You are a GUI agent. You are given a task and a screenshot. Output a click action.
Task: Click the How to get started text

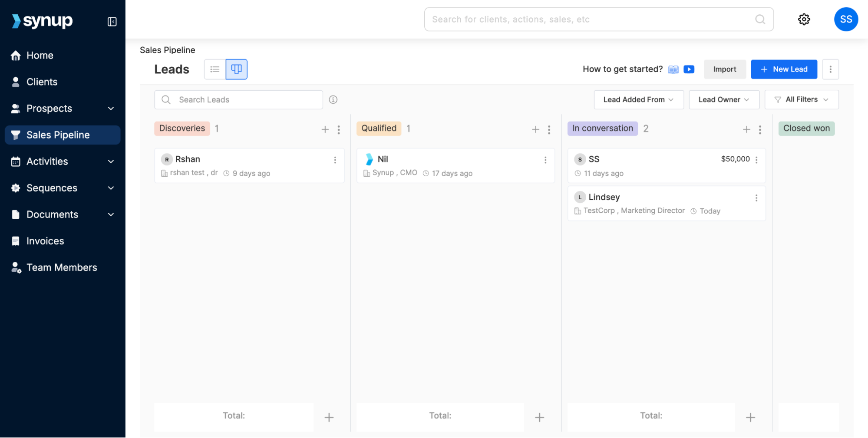[622, 69]
